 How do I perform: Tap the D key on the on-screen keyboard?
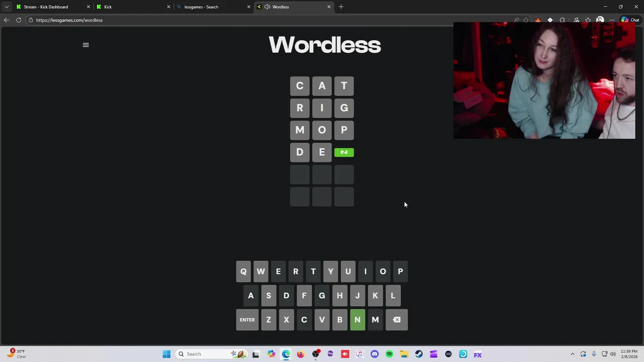point(286,296)
